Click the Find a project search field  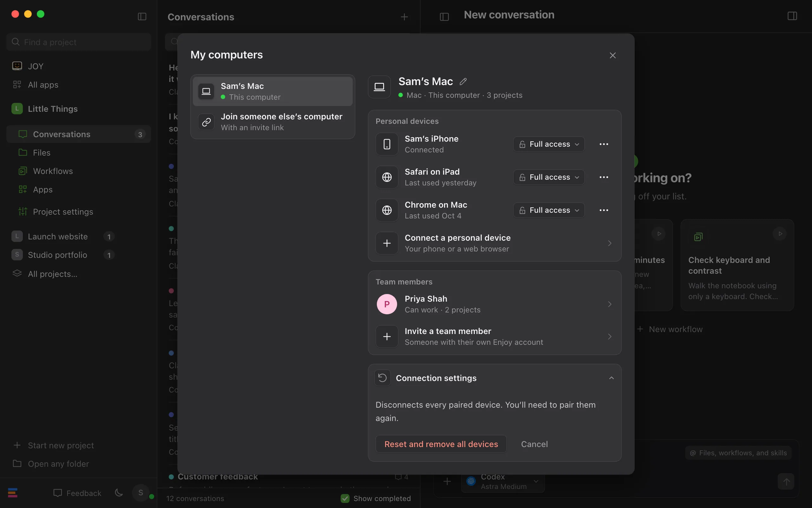[79, 42]
